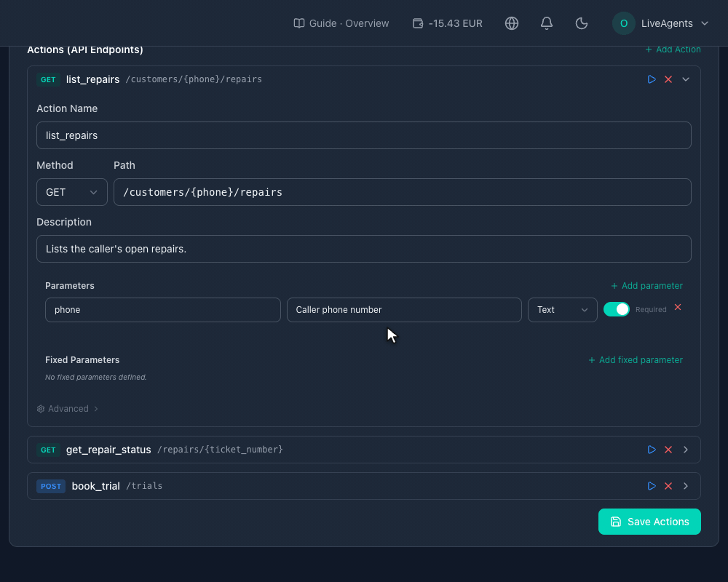
Task: Toggle dark mode moon icon
Action: 581,23
